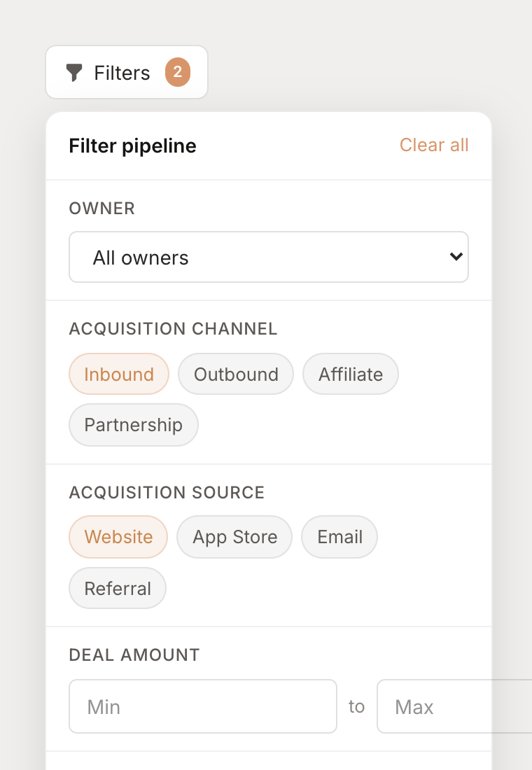Toggle the Referral source filter
The image size is (532, 770).
click(x=117, y=588)
